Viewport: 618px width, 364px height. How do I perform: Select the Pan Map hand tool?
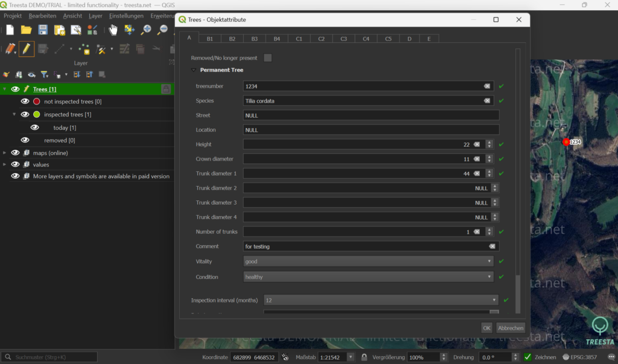pos(113,30)
